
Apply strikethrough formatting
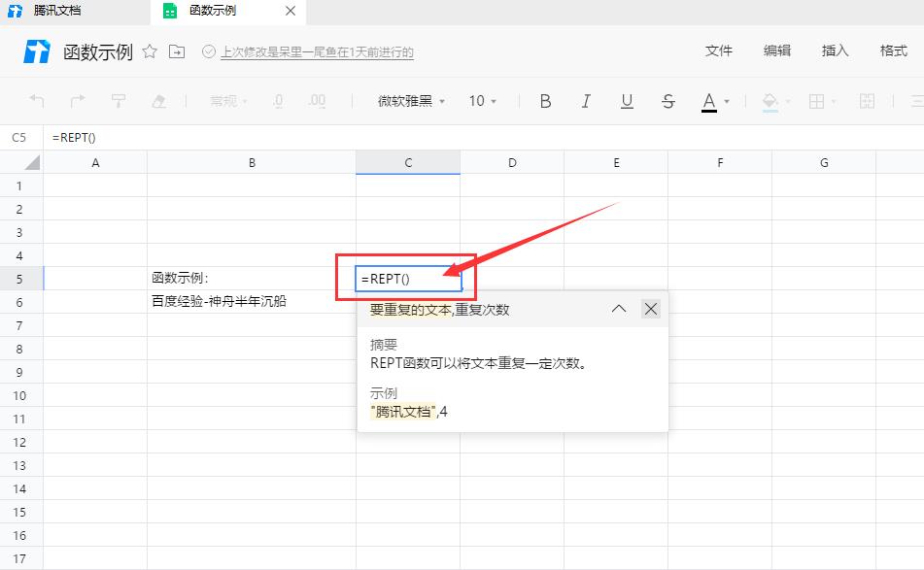click(x=667, y=101)
